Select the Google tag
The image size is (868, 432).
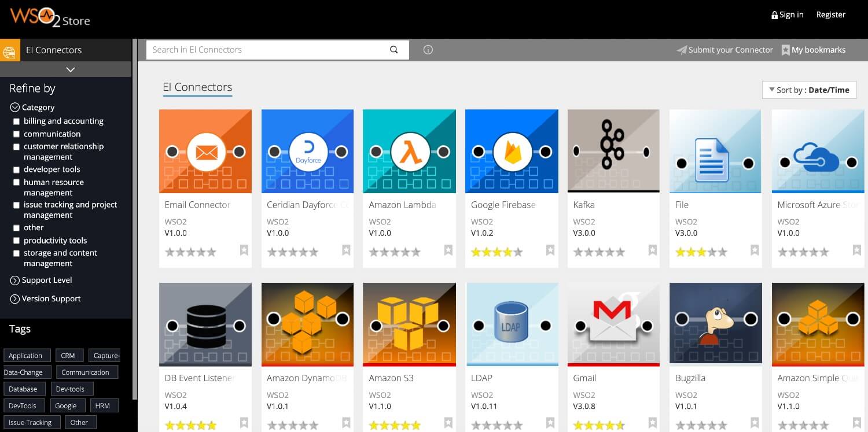pos(68,406)
